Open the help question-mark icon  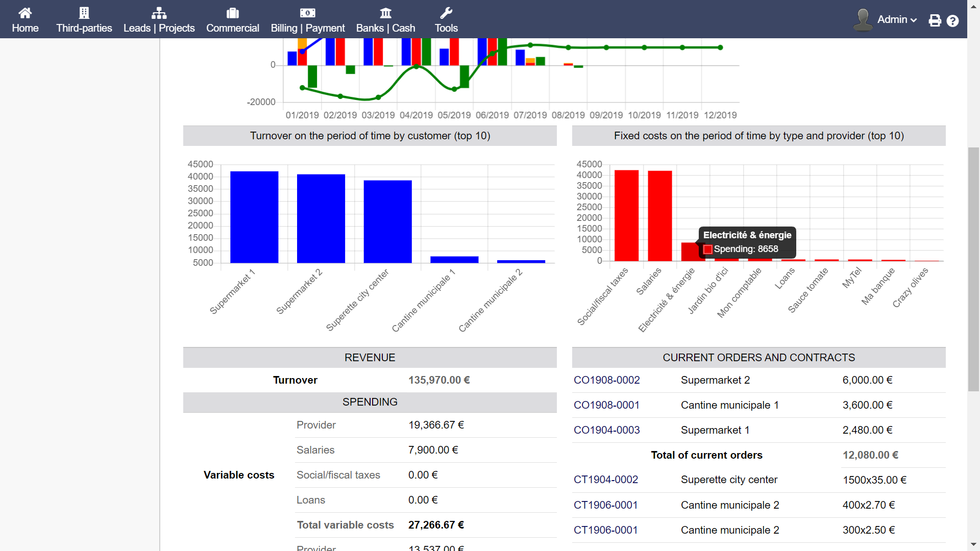(953, 21)
